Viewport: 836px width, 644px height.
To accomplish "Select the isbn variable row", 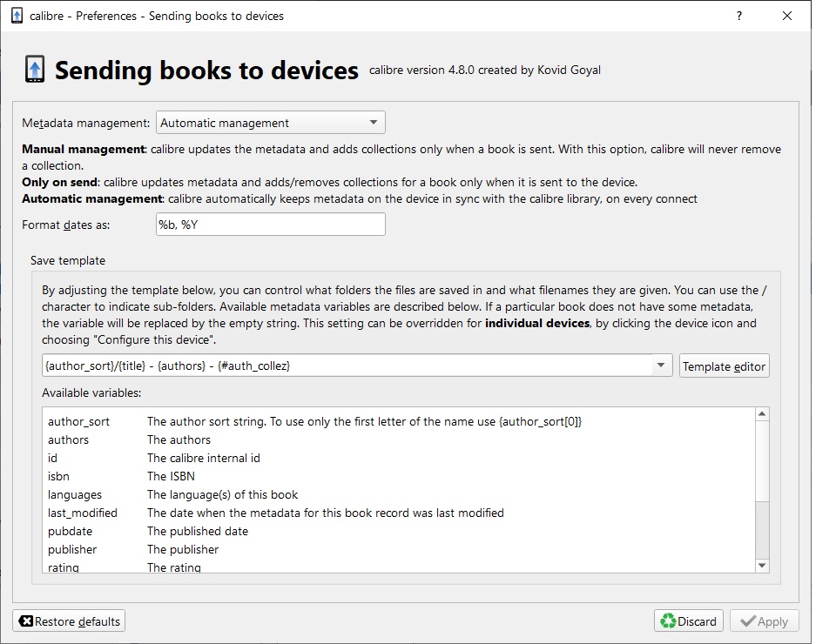I will click(60, 476).
